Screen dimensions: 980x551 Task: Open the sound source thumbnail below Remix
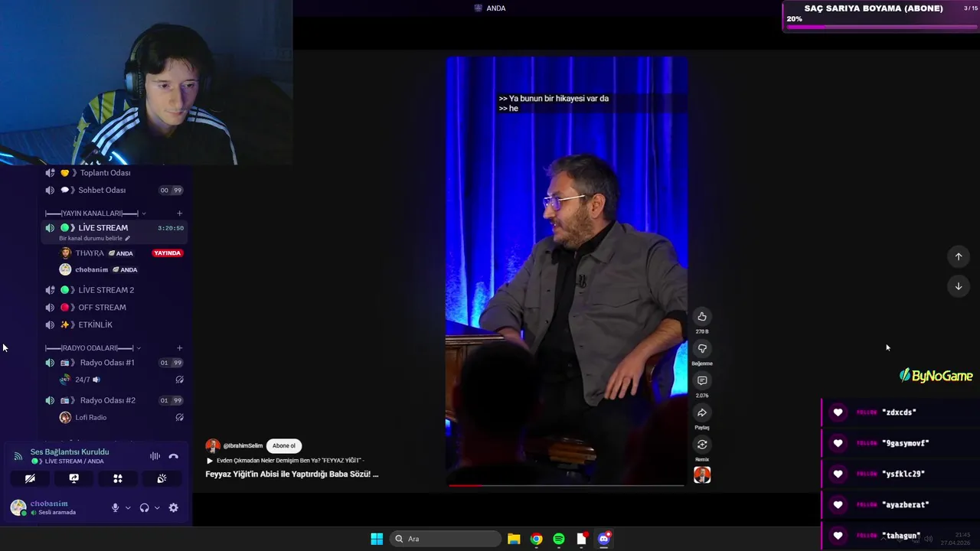click(x=702, y=475)
